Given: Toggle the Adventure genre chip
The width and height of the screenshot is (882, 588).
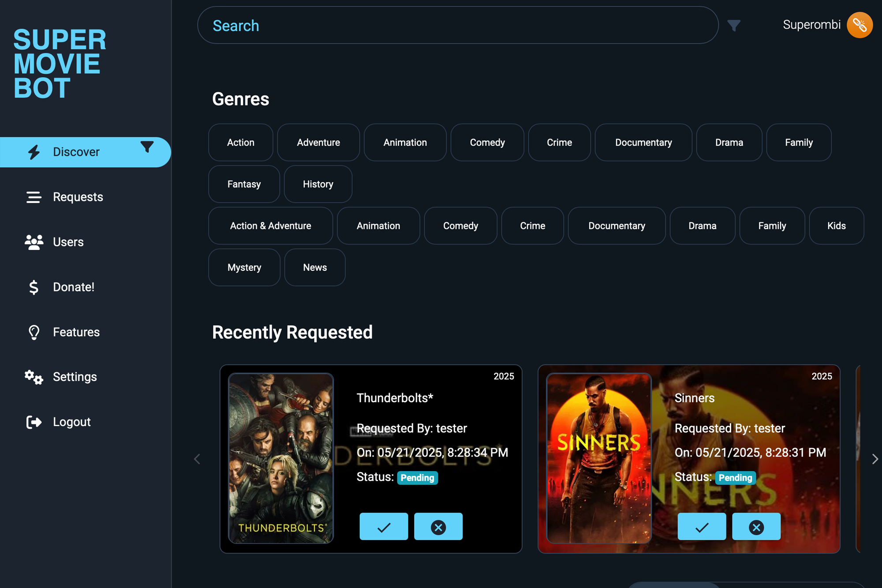Looking at the screenshot, I should click(318, 142).
